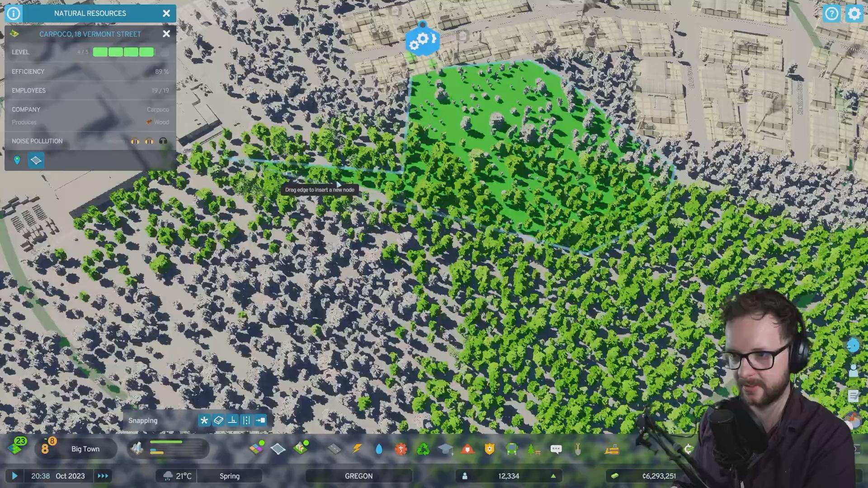Open the Healthcare and Deathcare menu

tap(401, 449)
